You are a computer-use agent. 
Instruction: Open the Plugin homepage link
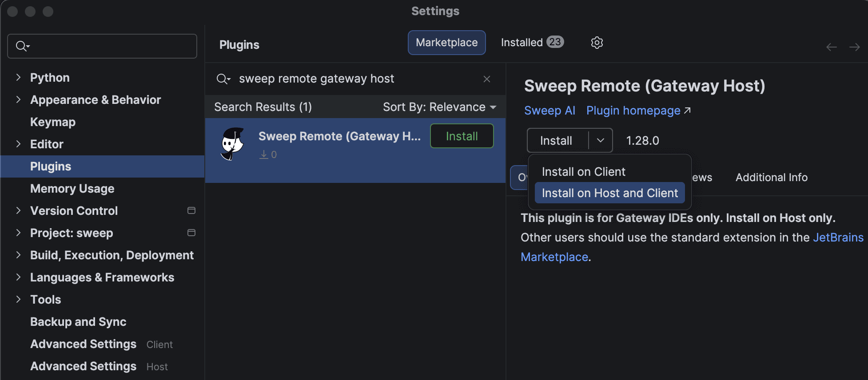click(638, 111)
